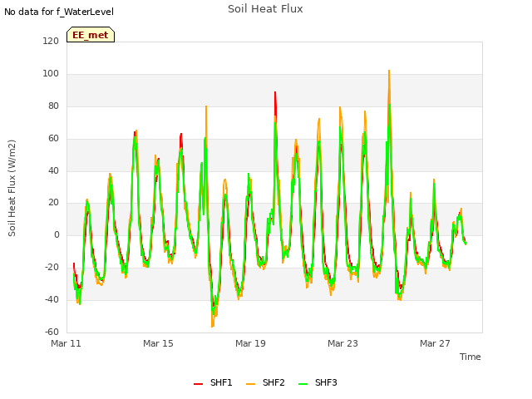Click the red SHF1 peak near 90 W/m2
The height and width of the screenshot is (399, 532).
point(275,92)
